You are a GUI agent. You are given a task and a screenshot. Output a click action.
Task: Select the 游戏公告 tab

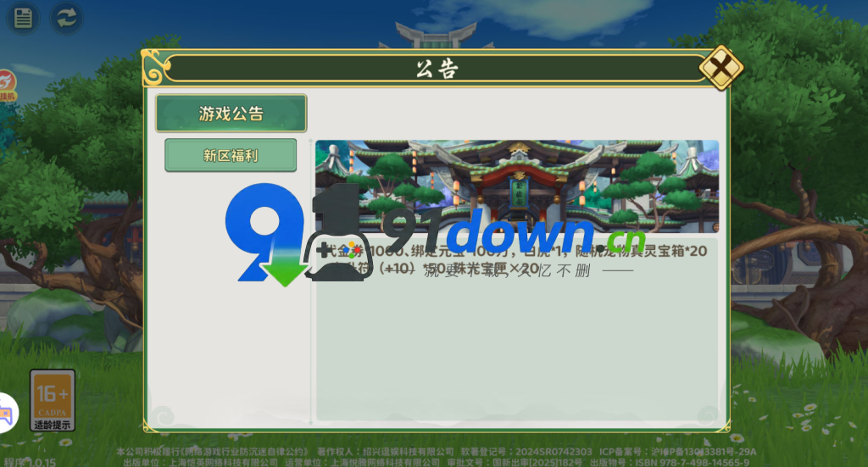coord(231,114)
